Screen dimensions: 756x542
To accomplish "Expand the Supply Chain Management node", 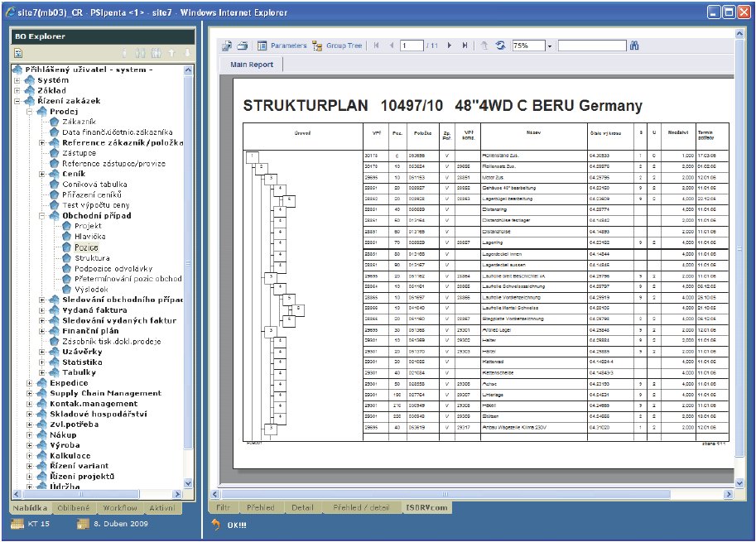I will click(30, 394).
